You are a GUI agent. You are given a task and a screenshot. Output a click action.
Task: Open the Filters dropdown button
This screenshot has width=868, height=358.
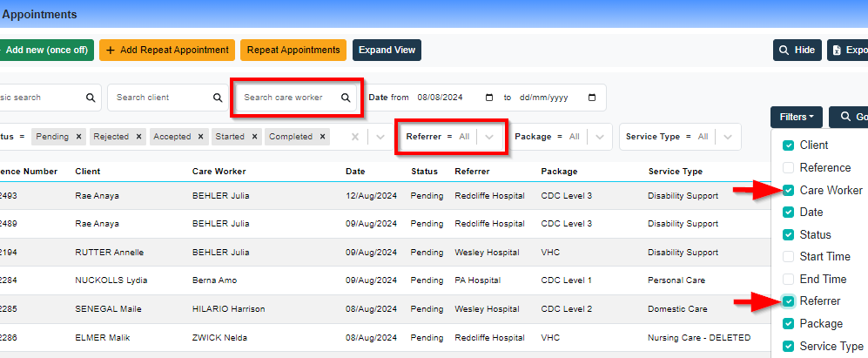pos(796,117)
